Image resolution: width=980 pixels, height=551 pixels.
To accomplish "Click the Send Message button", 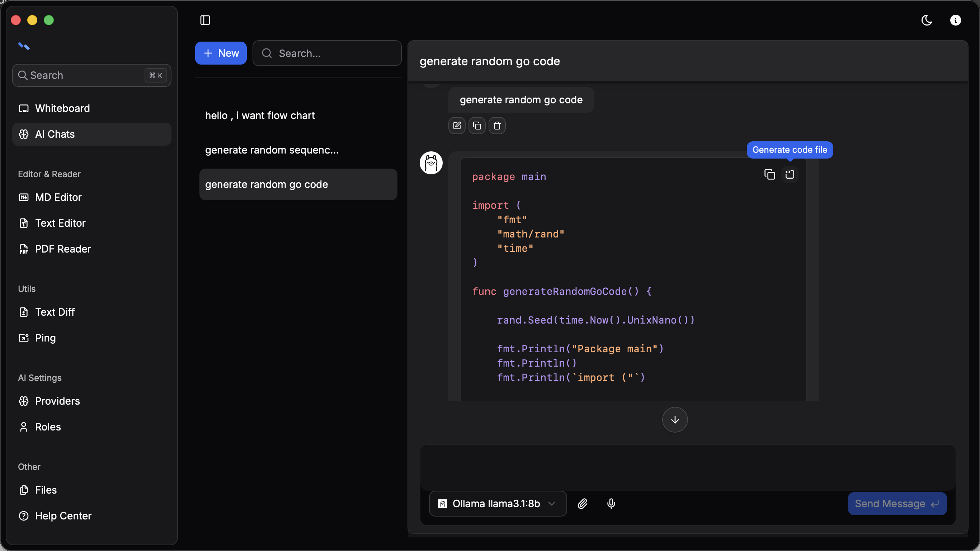I will click(x=897, y=503).
